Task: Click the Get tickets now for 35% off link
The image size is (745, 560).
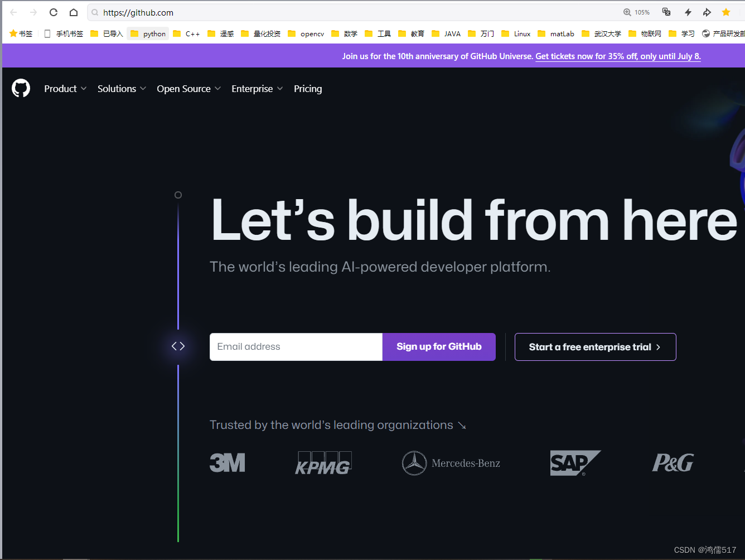Action: click(618, 56)
